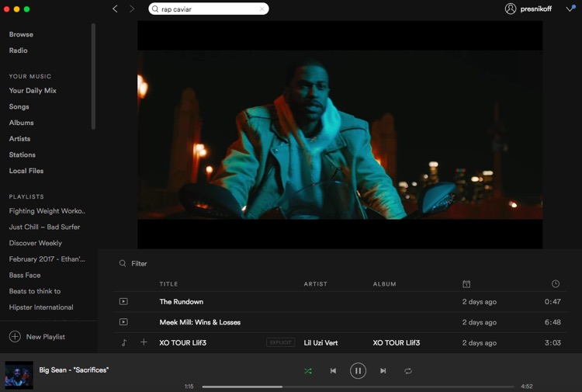The image size is (582, 392).
Task: Click '2 days ago' in The Rundown row
Action: [x=480, y=302]
